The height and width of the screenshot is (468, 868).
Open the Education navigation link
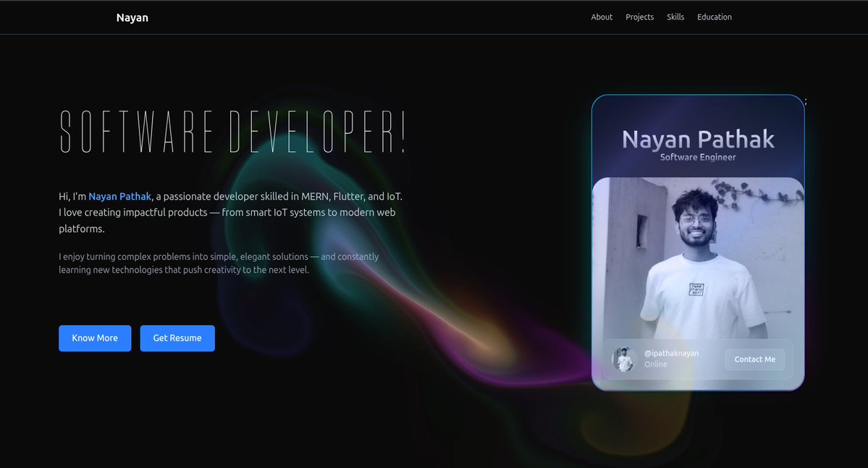tap(714, 17)
